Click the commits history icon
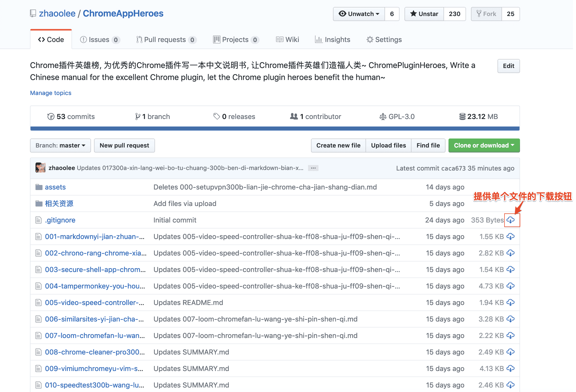The height and width of the screenshot is (392, 576). tap(51, 116)
